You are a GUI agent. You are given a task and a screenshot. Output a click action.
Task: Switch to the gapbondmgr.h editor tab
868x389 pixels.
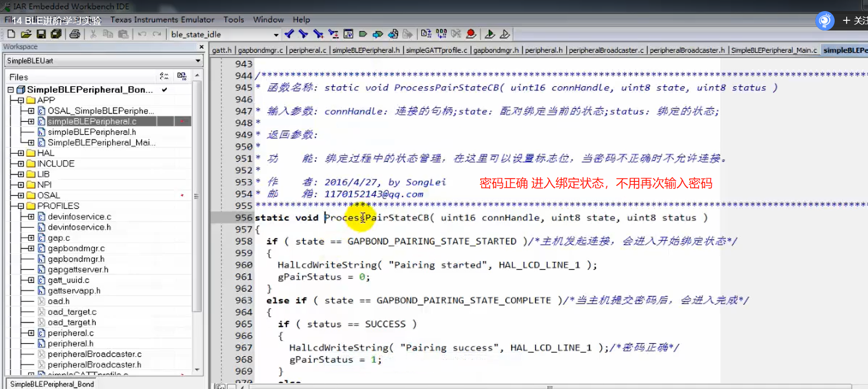[496, 50]
